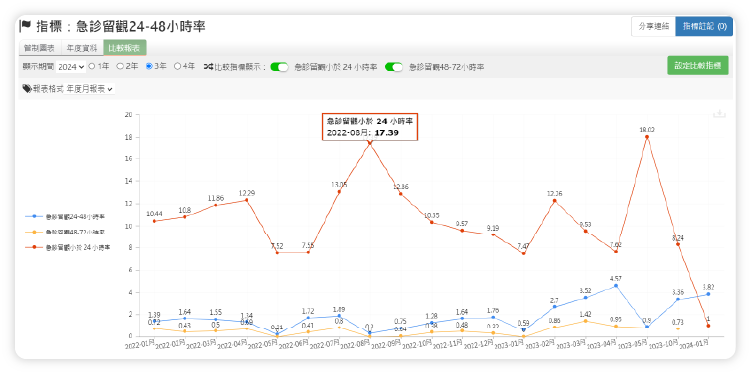Toggle blue 急診留觀24-48小時率 legend series
The height and width of the screenshot is (374, 751).
click(x=66, y=216)
